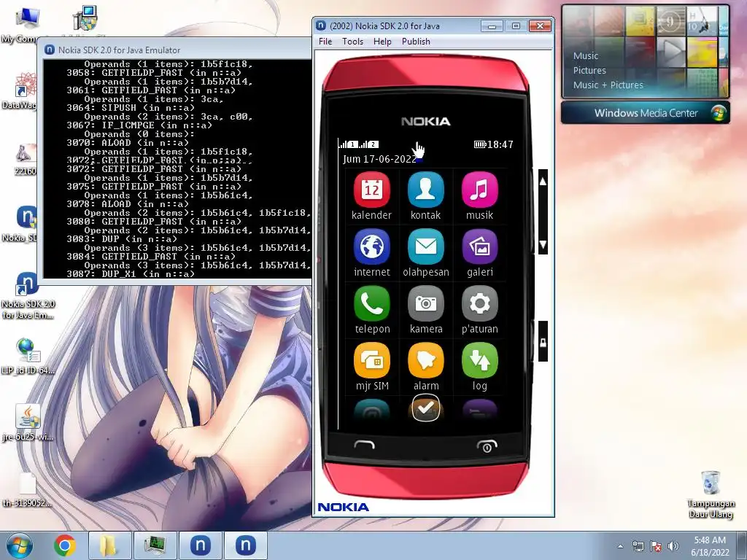747x560 pixels.
Task: Open the kalender app on phone
Action: coord(371,190)
